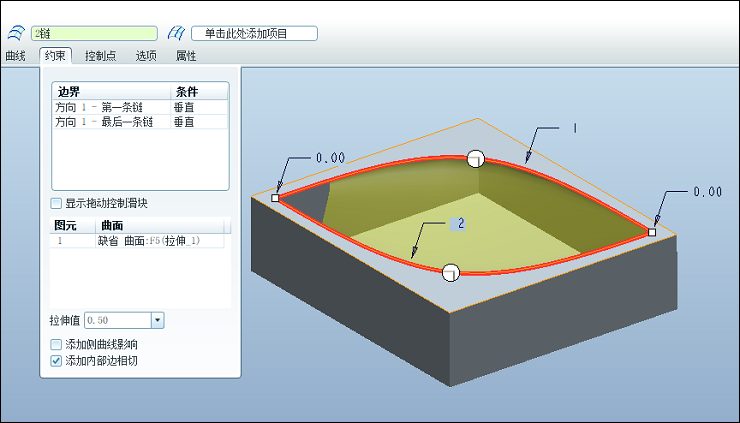This screenshot has height=423, width=740.
Task: Switch to the 控制点 tab
Action: 100,56
